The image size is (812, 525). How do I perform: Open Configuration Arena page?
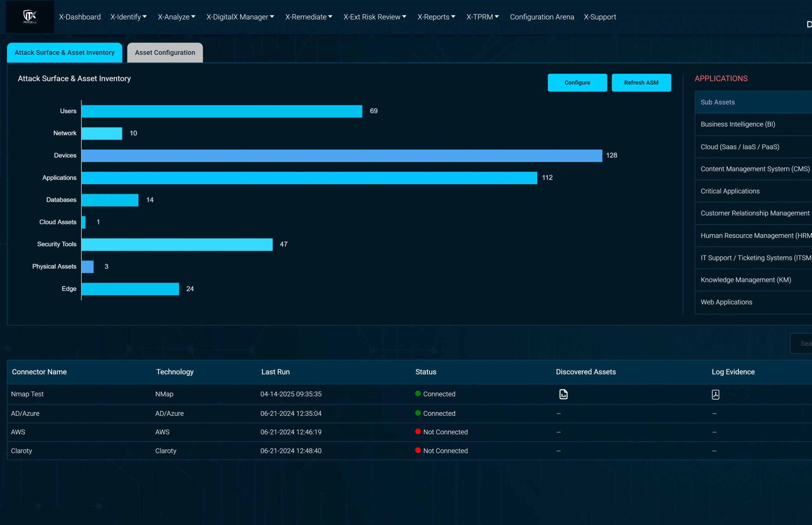[x=542, y=17]
